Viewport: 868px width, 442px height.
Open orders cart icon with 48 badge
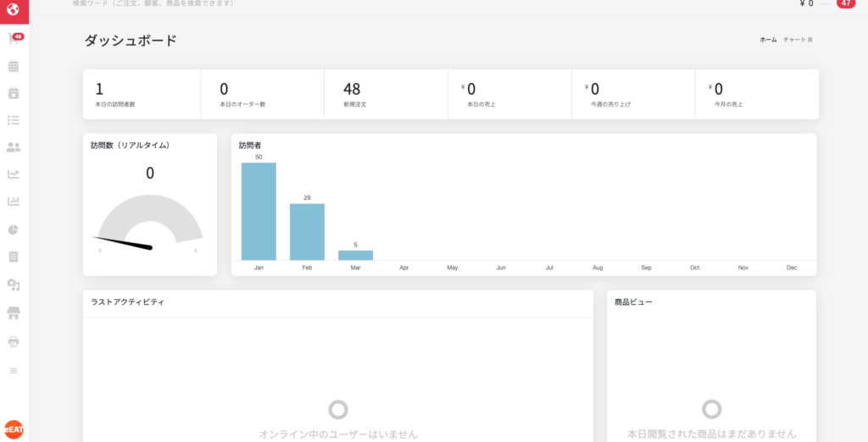click(x=14, y=39)
